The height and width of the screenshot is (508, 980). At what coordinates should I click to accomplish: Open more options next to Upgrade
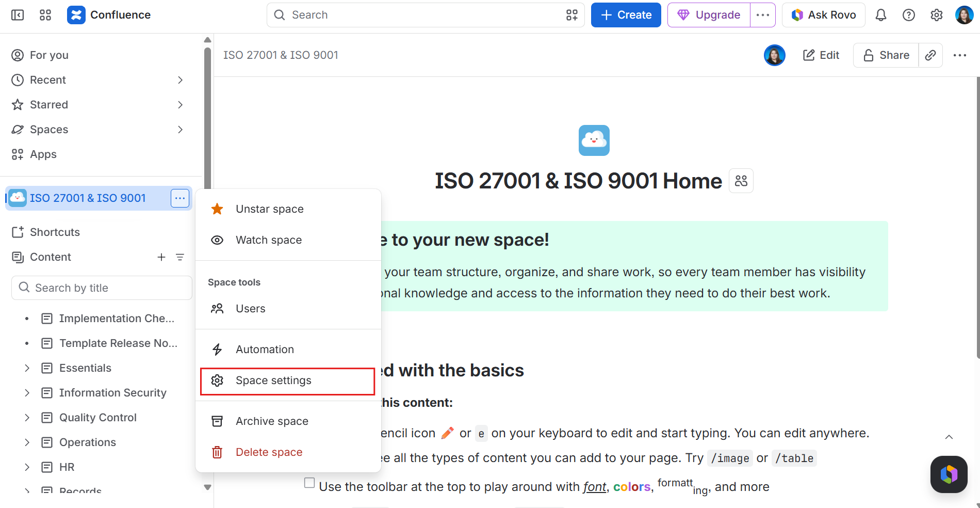(763, 15)
